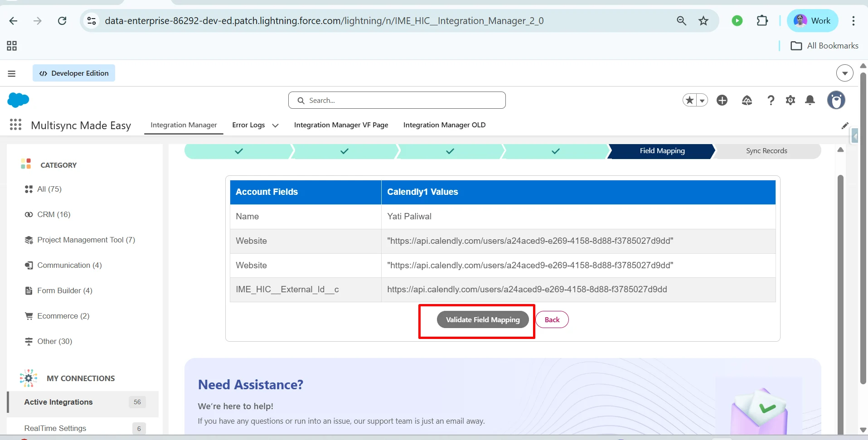Reload the current page
The width and height of the screenshot is (868, 440).
coord(62,21)
